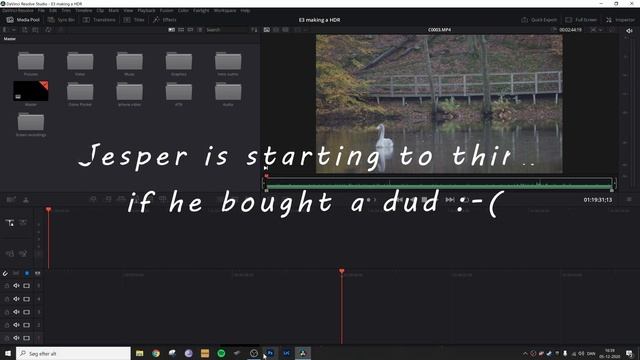The image size is (640, 360).
Task: Click the C0003.MP4 clip name
Action: coord(439,30)
